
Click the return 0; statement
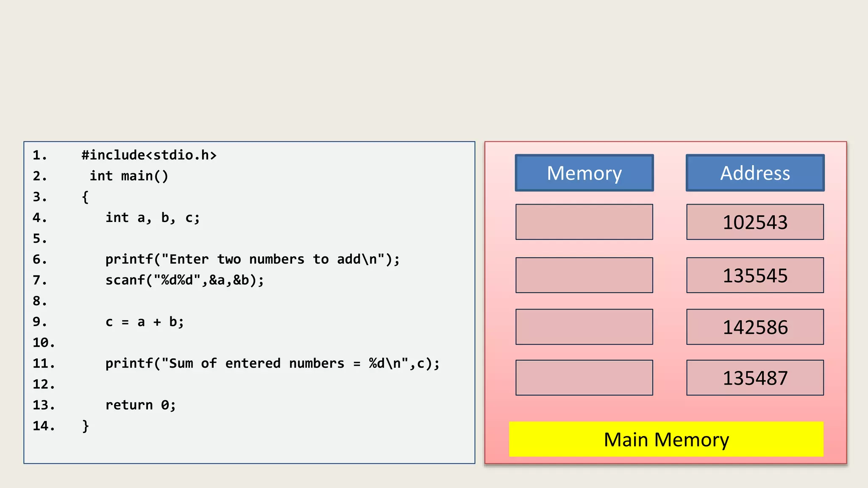tap(140, 405)
